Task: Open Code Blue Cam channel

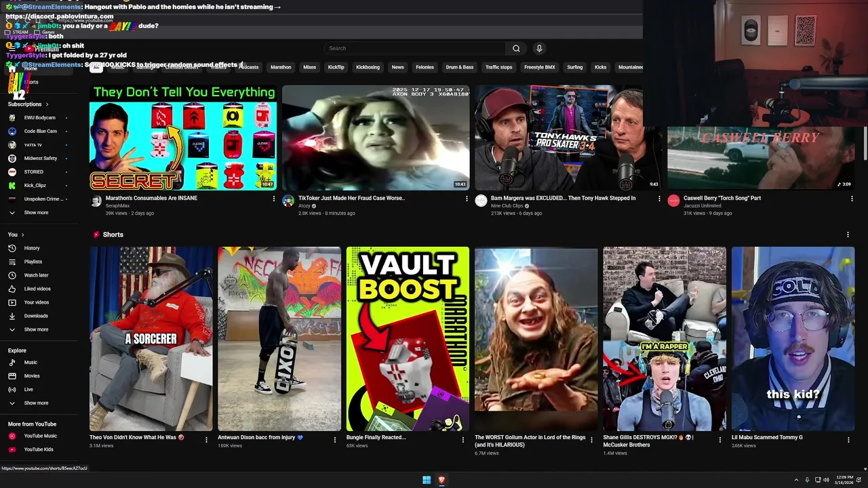Action: [x=40, y=131]
